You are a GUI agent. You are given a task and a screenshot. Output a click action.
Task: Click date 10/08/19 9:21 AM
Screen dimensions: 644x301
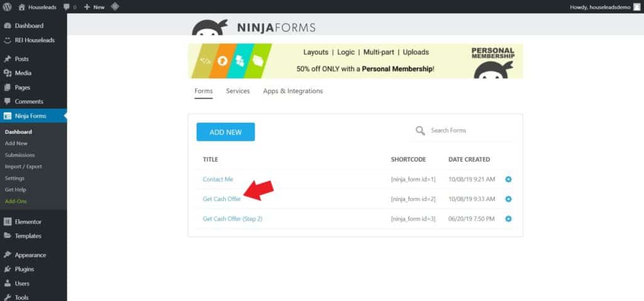(x=472, y=179)
